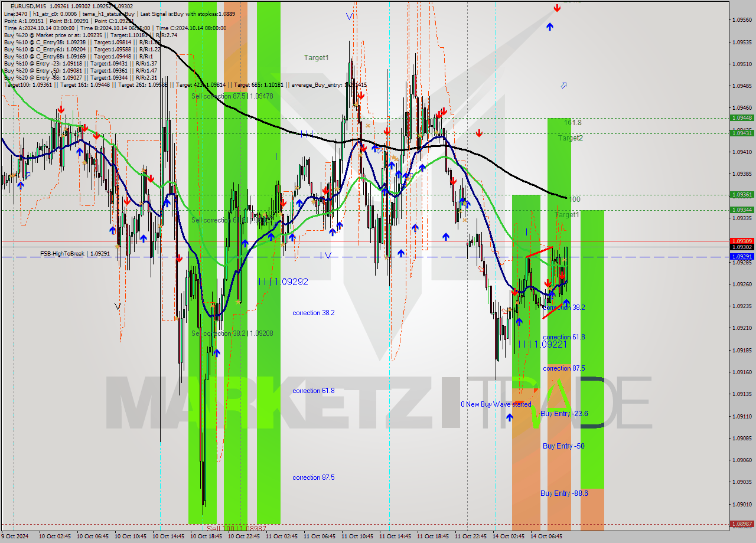The height and width of the screenshot is (543, 756).
Task: Click the 1.09510 price axis value
Action: [742, 64]
